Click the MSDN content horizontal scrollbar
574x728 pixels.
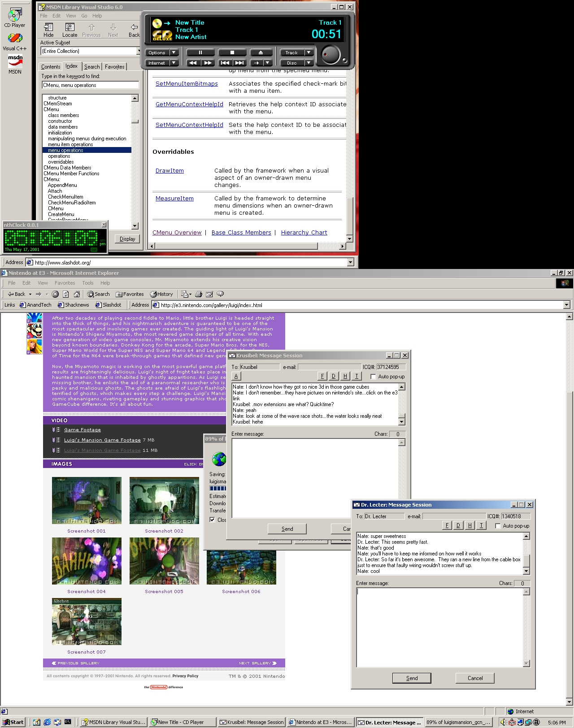tap(247, 246)
